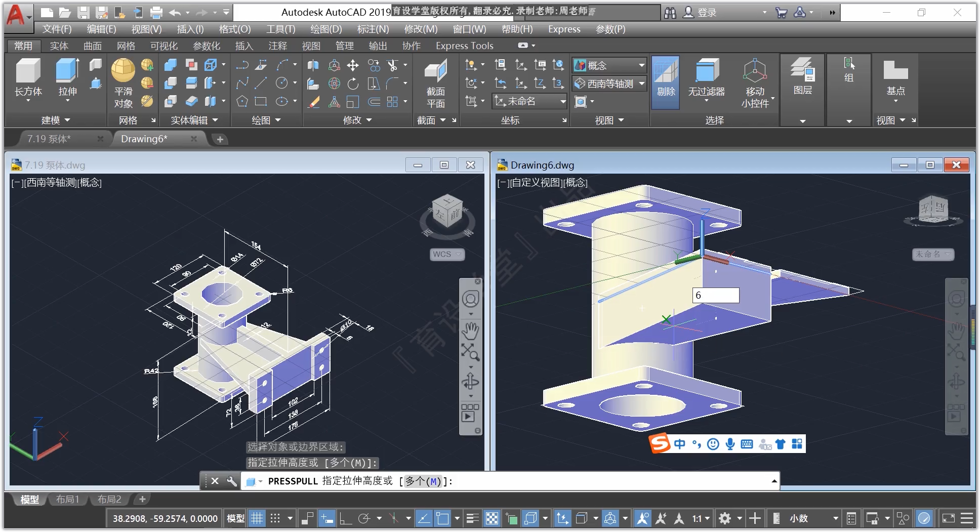Click the Pan hand icon in navigation bar
The width and height of the screenshot is (980, 532).
point(470,332)
